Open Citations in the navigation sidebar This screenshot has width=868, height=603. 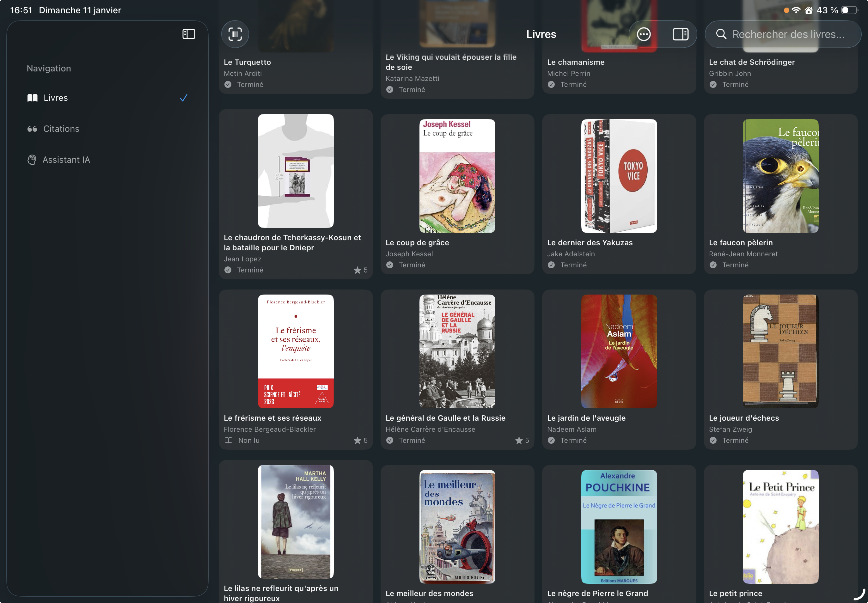tap(61, 129)
